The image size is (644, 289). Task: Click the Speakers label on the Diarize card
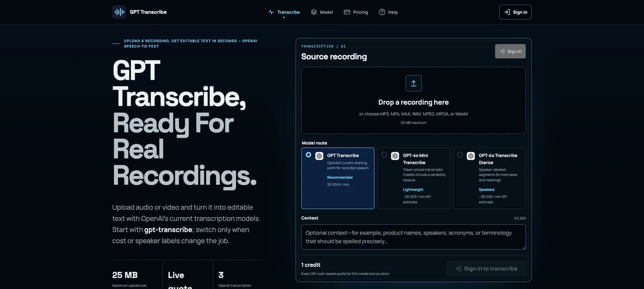pos(487,189)
